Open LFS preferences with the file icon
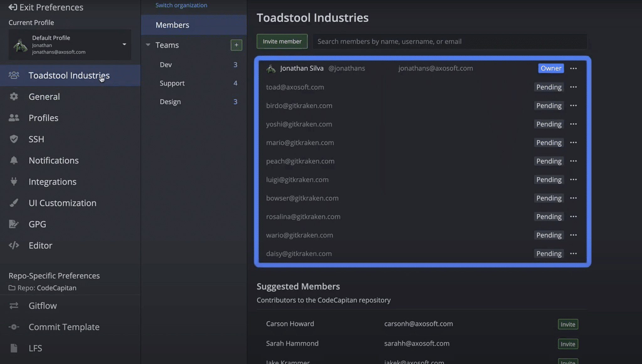 click(x=13, y=348)
